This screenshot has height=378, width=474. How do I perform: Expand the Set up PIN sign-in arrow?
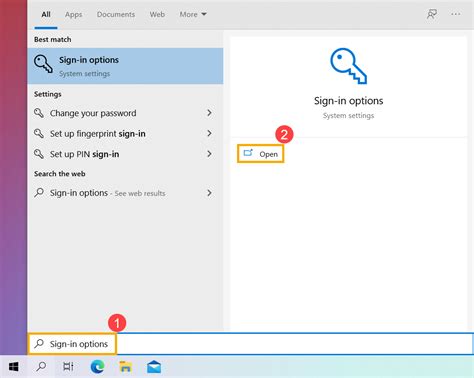(x=209, y=154)
